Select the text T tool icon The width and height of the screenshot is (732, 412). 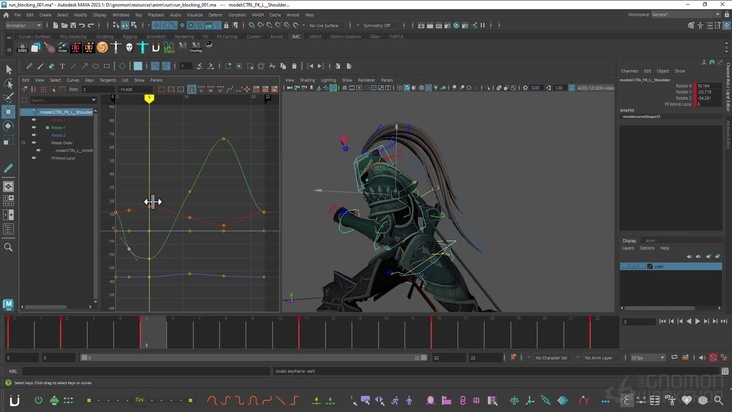[63, 66]
